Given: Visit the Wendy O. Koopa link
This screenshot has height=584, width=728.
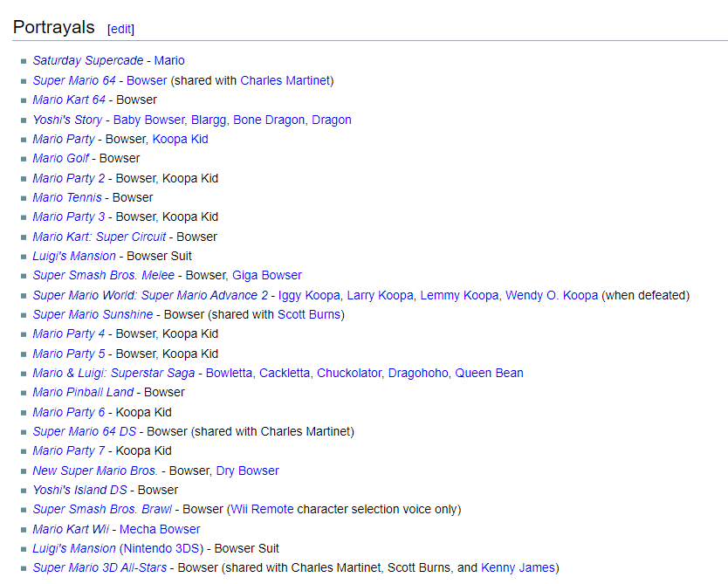Looking at the screenshot, I should [x=552, y=295].
